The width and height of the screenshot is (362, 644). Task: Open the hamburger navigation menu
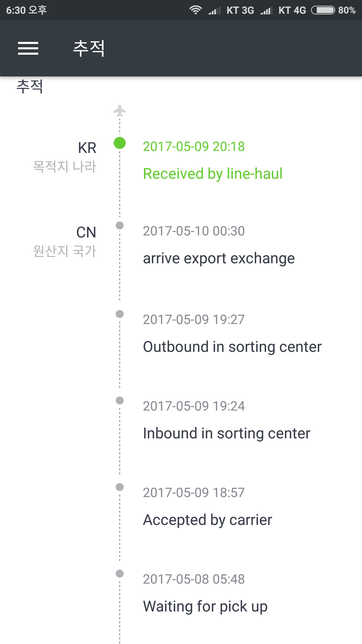(x=28, y=48)
